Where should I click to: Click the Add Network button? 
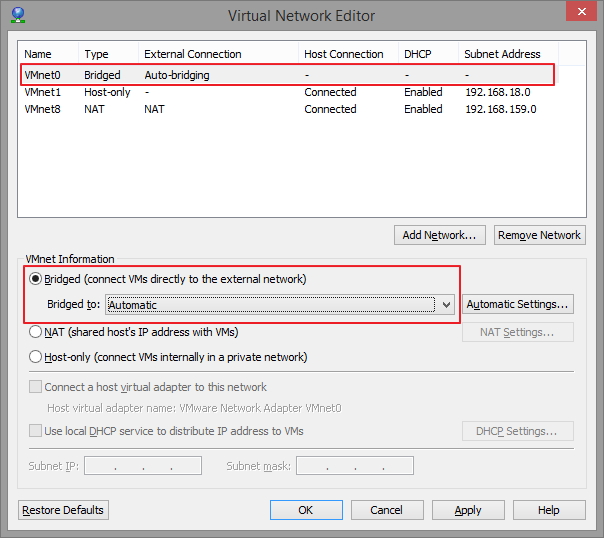click(440, 235)
